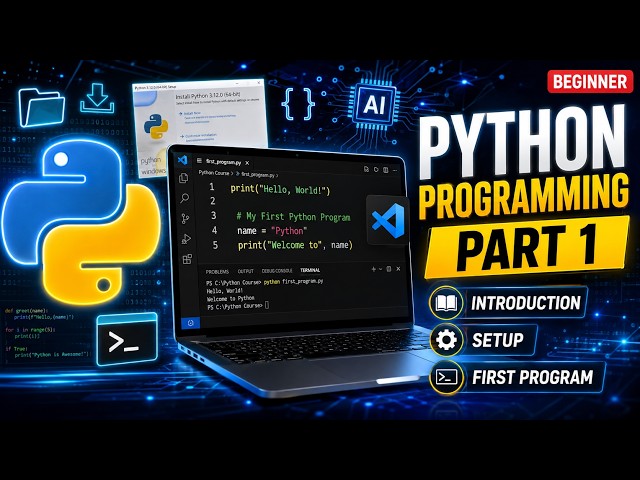This screenshot has width=640, height=480.
Task: Open the Extensions icon in VS Code sidebar
Action: (x=187, y=259)
